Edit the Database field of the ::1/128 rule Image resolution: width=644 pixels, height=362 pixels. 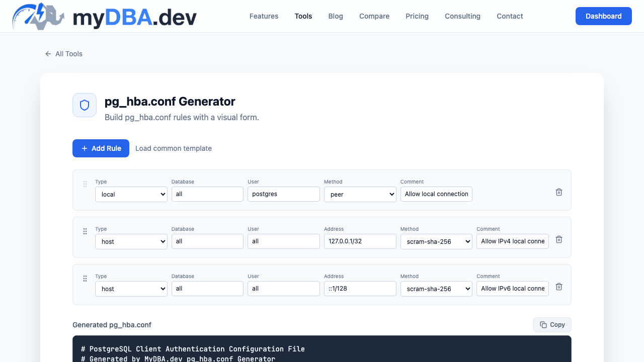coord(207,289)
